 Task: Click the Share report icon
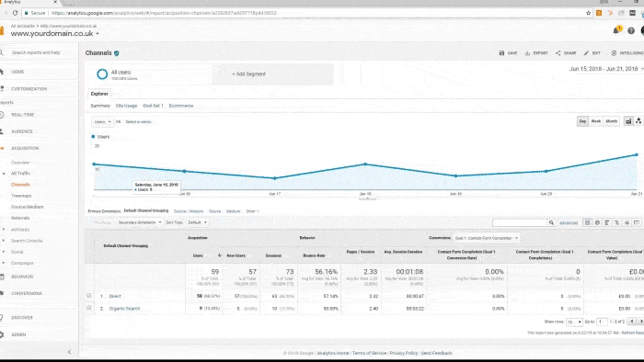click(x=558, y=53)
